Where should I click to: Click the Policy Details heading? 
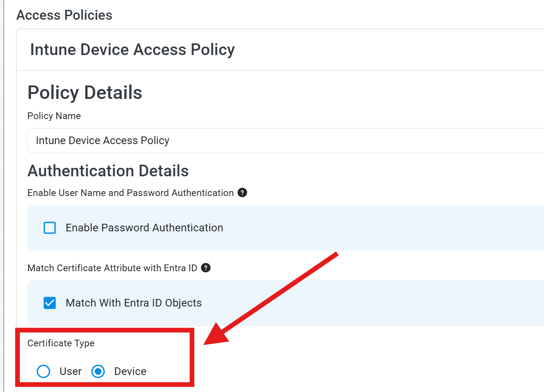[85, 93]
